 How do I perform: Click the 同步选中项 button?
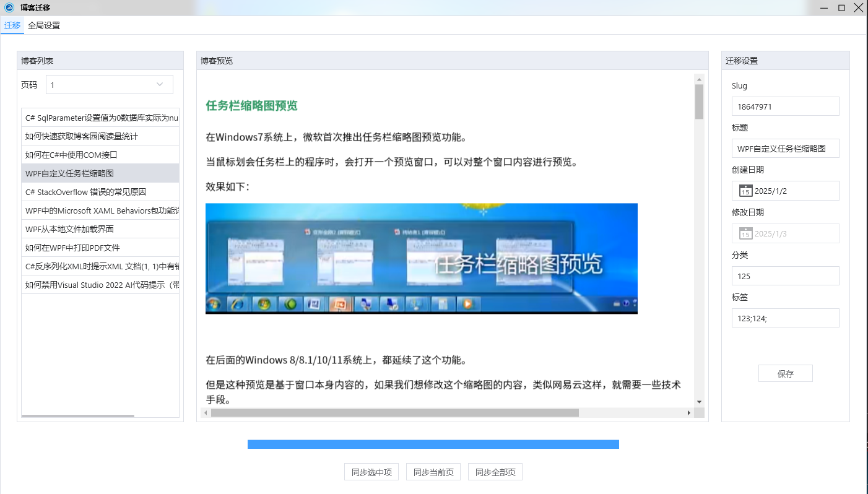coord(371,472)
